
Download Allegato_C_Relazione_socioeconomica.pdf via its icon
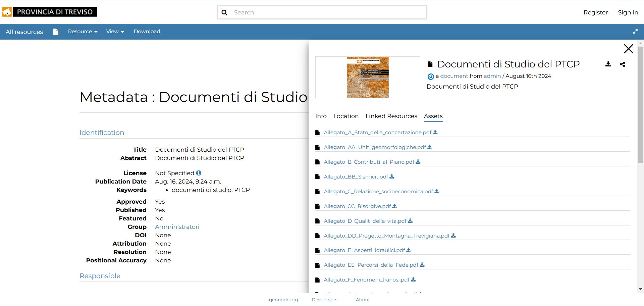coord(437,191)
